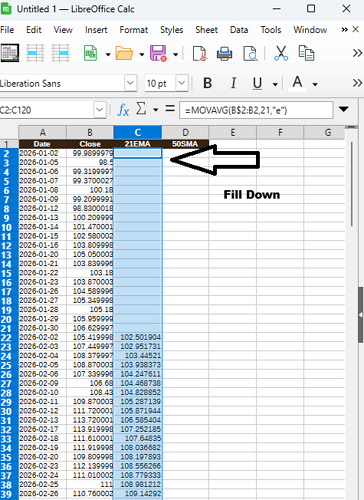Open the View menu
This screenshot has height=500, width=364.
tap(63, 30)
